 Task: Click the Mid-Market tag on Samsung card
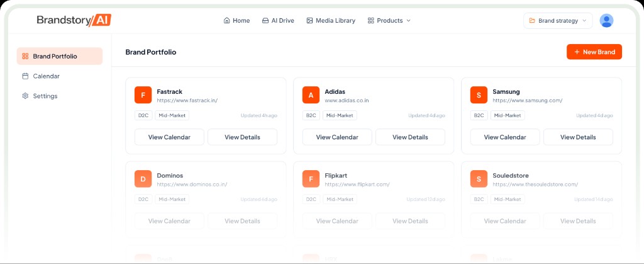tap(508, 115)
